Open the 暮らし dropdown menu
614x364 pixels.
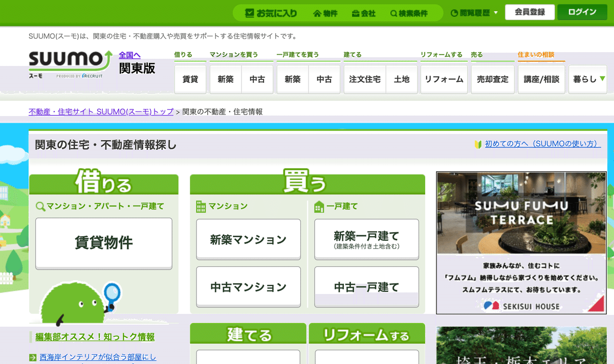[x=587, y=79]
